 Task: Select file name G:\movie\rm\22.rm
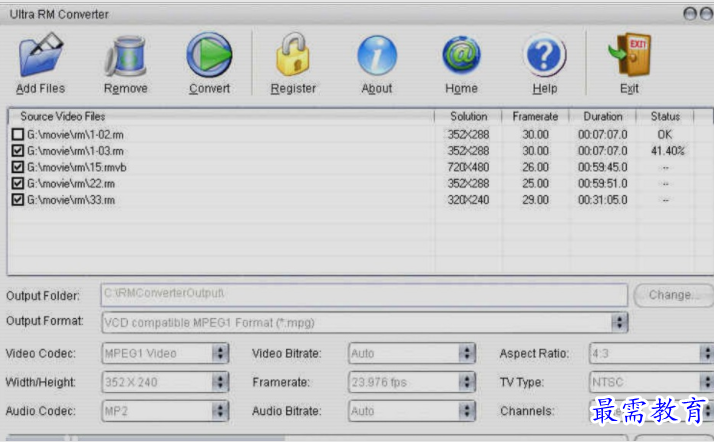coord(71,184)
